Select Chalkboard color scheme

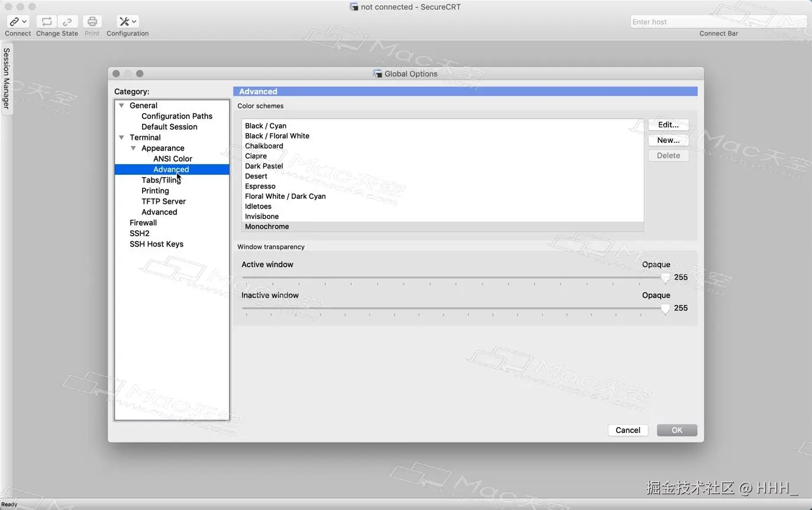(443, 146)
